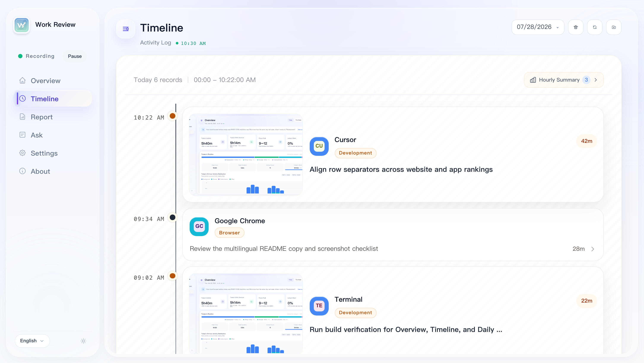The image size is (644, 363).
Task: Expand the Google Chrome record chevron
Action: pyautogui.click(x=593, y=249)
